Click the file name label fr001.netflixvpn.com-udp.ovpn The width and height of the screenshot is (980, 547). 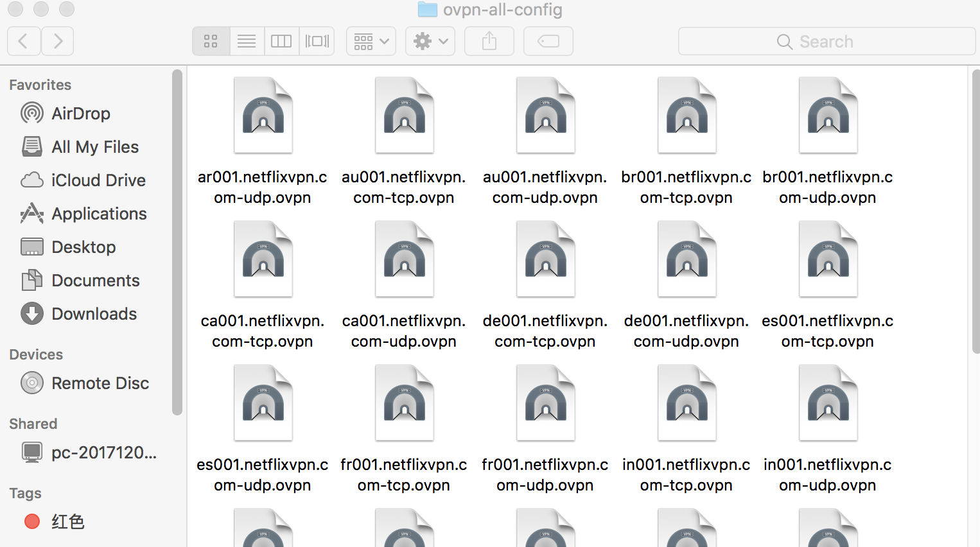pyautogui.click(x=545, y=475)
